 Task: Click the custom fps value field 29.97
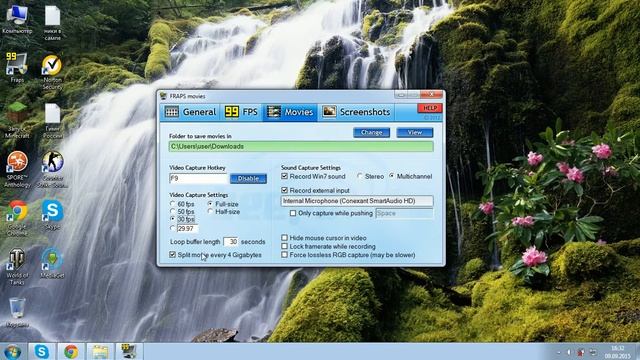tap(188, 229)
